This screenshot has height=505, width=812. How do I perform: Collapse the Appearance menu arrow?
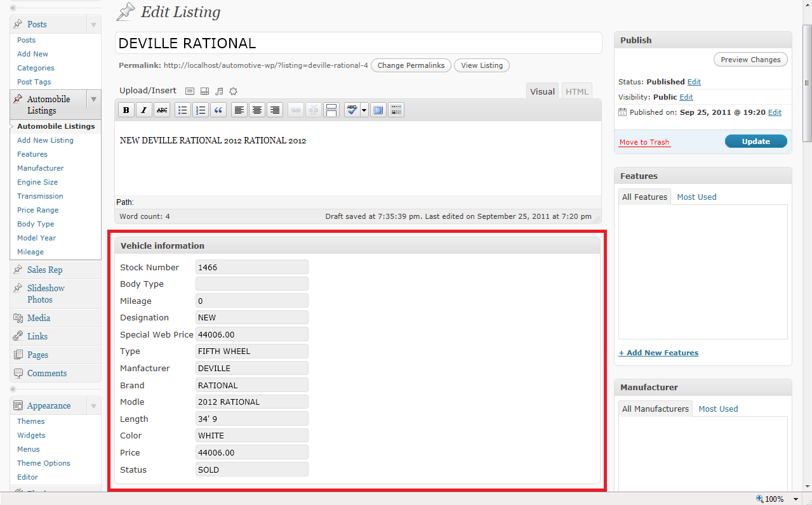(93, 406)
